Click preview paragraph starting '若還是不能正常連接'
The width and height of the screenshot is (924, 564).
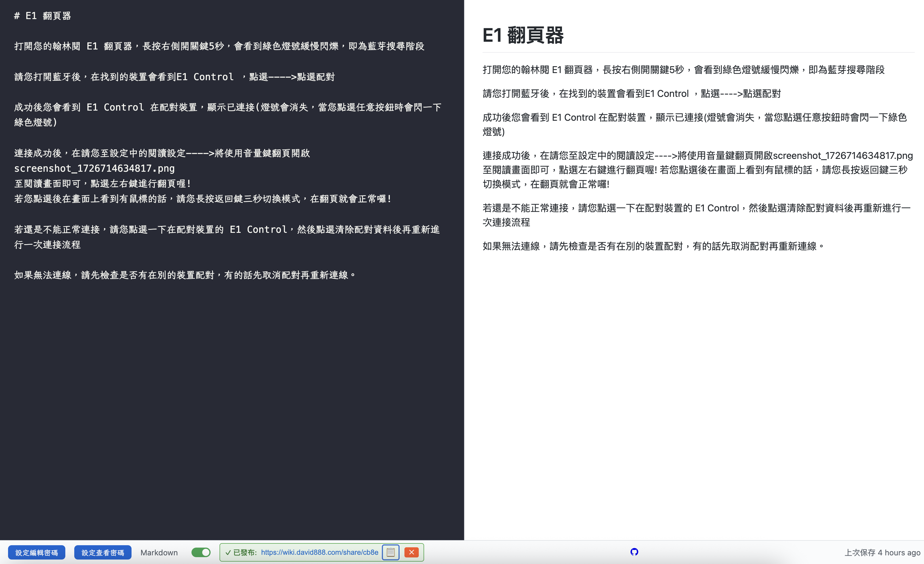click(696, 215)
